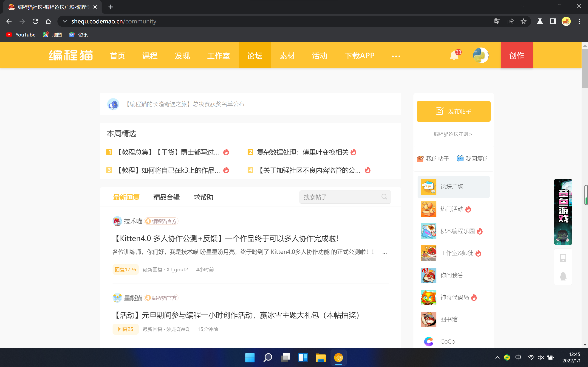The image size is (588, 367).
Task: Click the 编程猫 logo
Action: tap(71, 55)
